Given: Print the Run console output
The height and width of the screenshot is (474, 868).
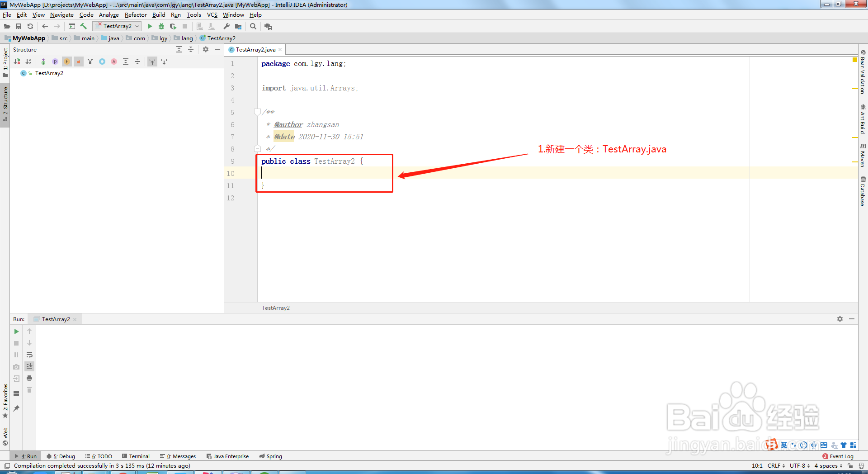Looking at the screenshot, I should point(29,378).
